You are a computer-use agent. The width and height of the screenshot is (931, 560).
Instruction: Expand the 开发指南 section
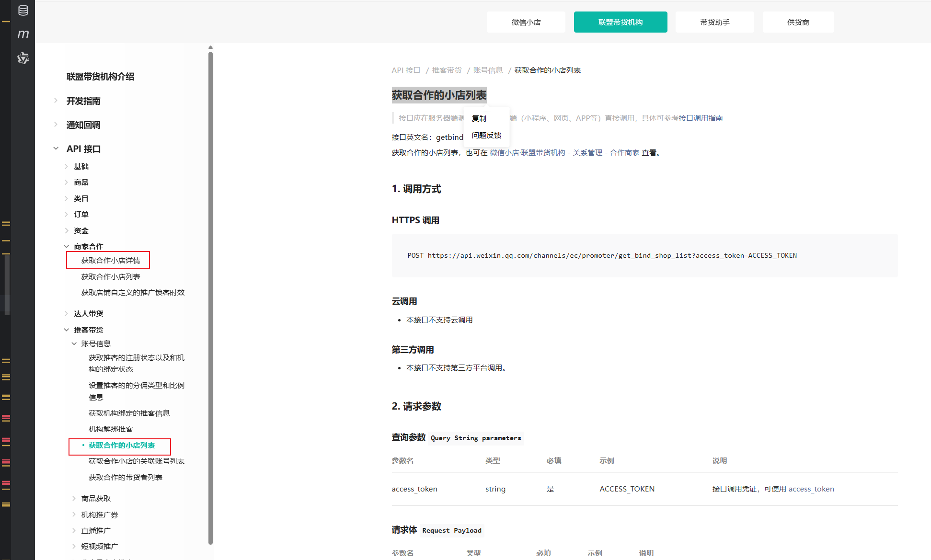click(83, 101)
